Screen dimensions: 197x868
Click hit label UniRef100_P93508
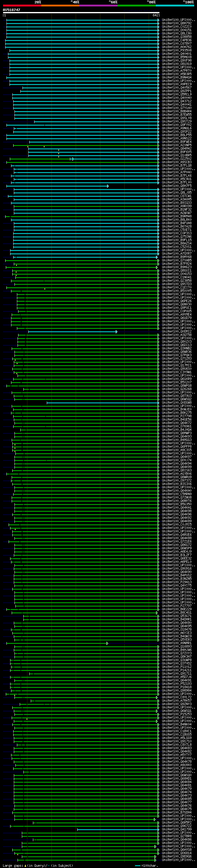[x=177, y=50]
